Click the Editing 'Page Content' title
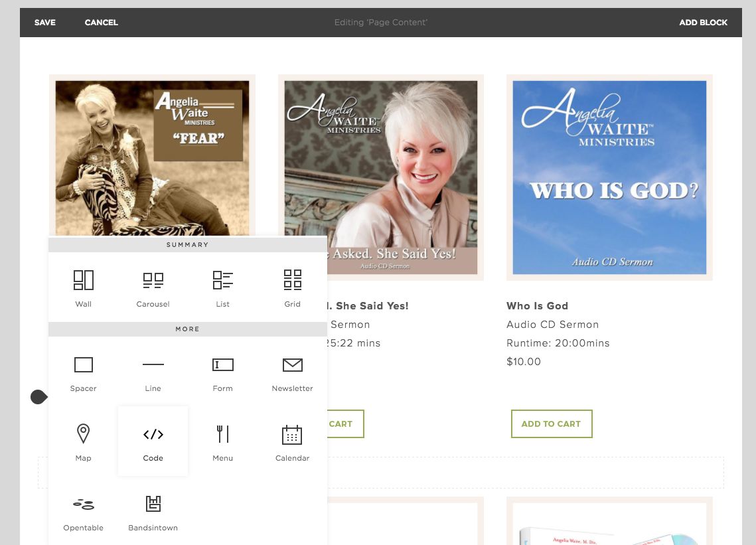Screen dimensions: 756x545 381,22
